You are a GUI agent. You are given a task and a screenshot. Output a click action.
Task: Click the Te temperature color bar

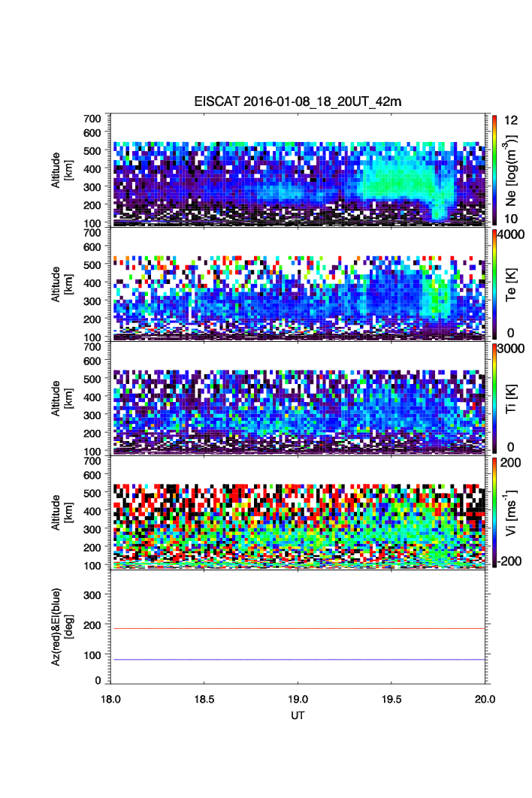[x=494, y=283]
